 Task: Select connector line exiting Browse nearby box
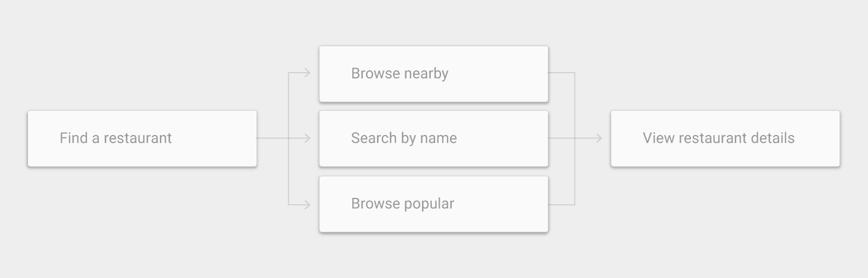click(561, 73)
